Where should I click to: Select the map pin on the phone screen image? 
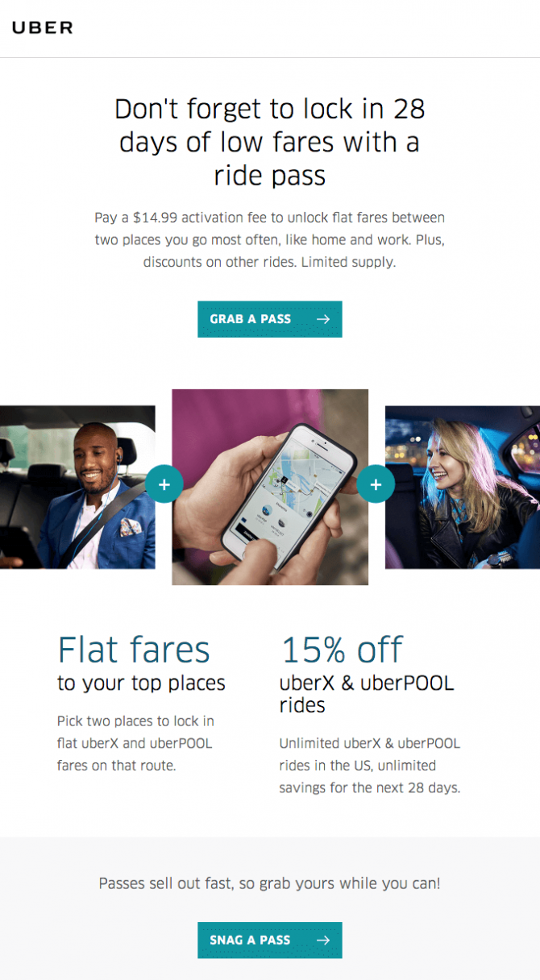tap(284, 480)
